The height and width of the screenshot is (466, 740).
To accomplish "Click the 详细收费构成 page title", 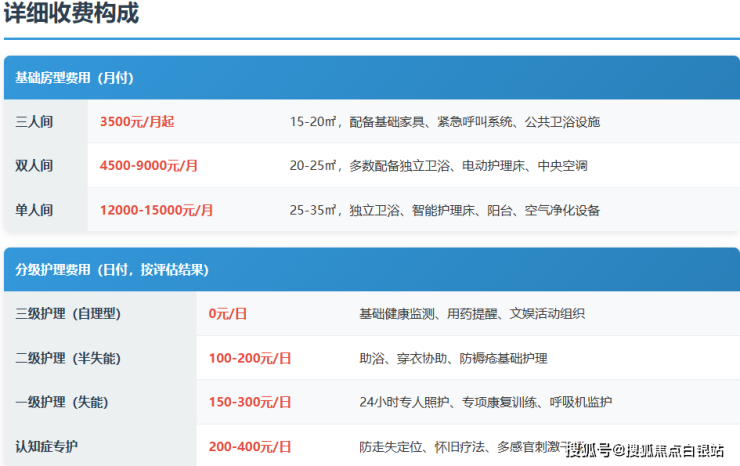I will [71, 15].
